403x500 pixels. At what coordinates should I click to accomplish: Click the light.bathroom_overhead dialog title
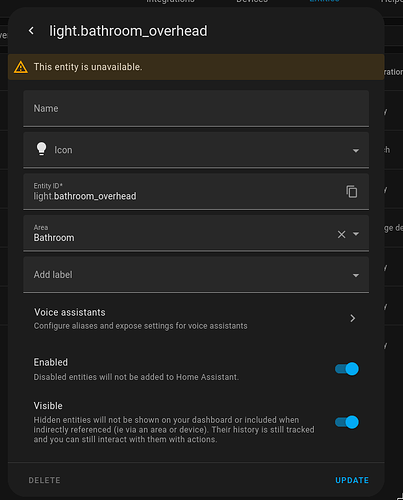point(128,31)
